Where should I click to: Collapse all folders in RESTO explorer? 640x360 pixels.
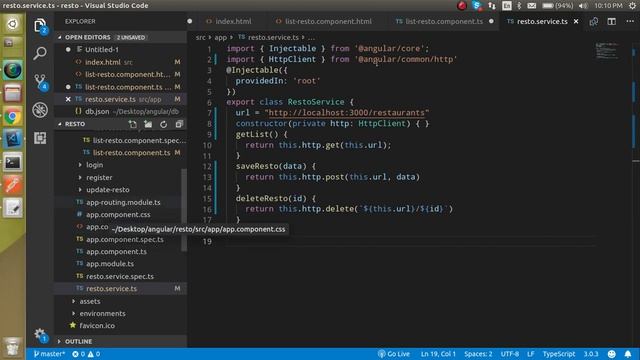pyautogui.click(x=179, y=124)
